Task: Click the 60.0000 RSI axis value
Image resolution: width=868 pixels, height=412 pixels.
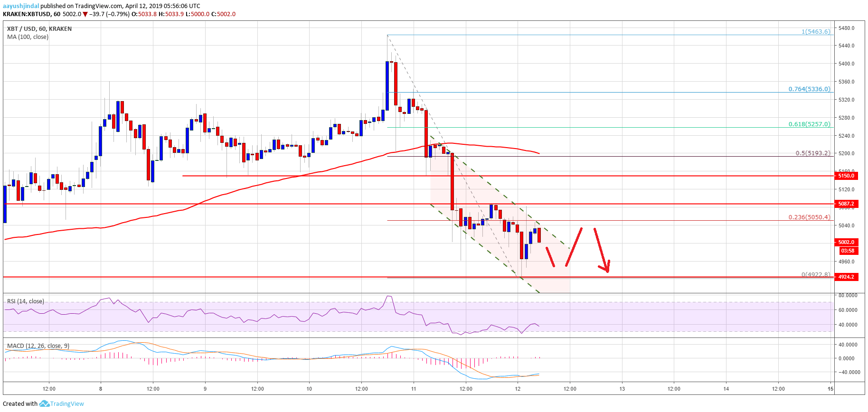Action: point(848,310)
